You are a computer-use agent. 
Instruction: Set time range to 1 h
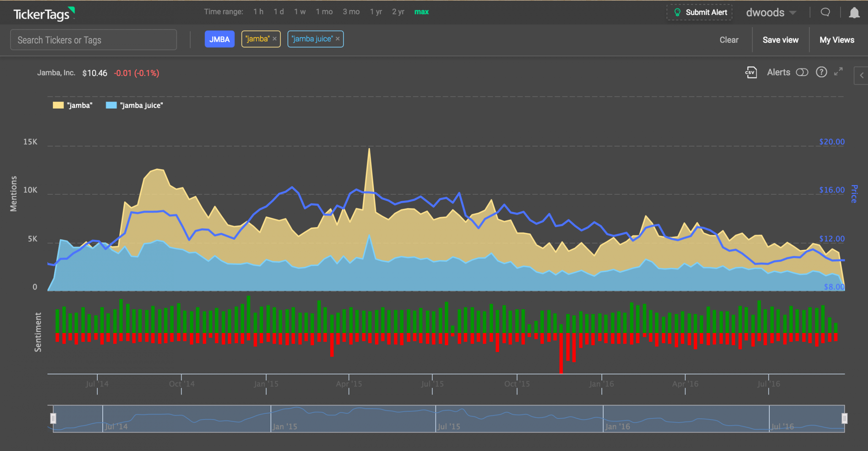point(258,12)
